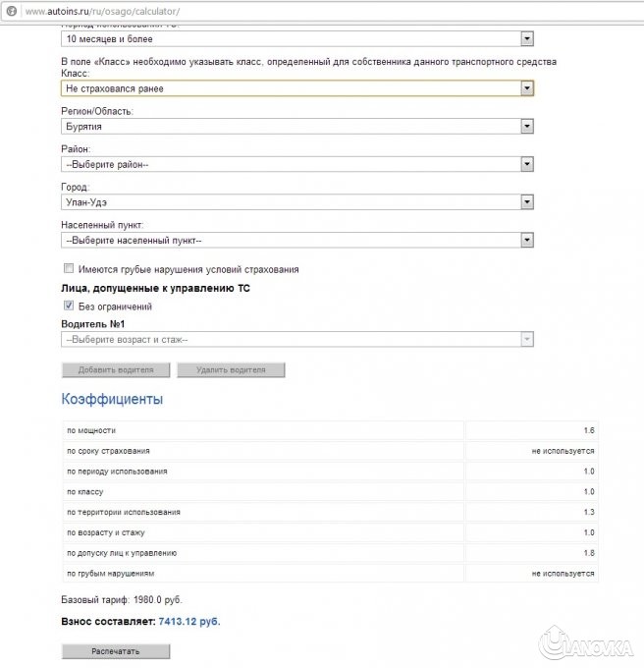This screenshot has width=644, height=668.
Task: Click the Коэффициенты heading
Action: (x=112, y=400)
